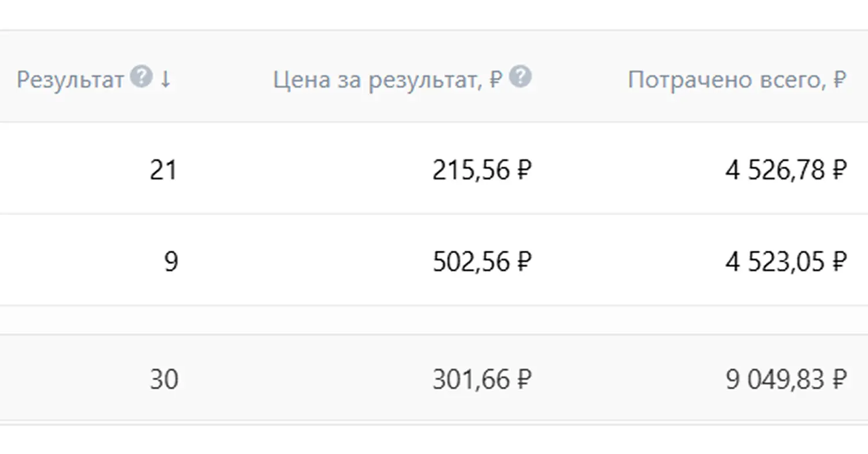Image resolution: width=868 pixels, height=454 pixels.
Task: Click the price value 502,56
Action: click(471, 262)
